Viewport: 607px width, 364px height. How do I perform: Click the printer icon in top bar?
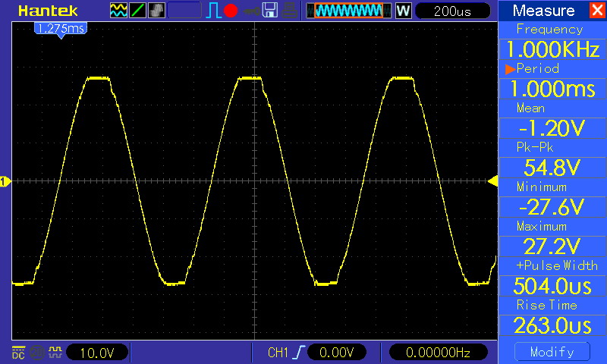point(289,11)
